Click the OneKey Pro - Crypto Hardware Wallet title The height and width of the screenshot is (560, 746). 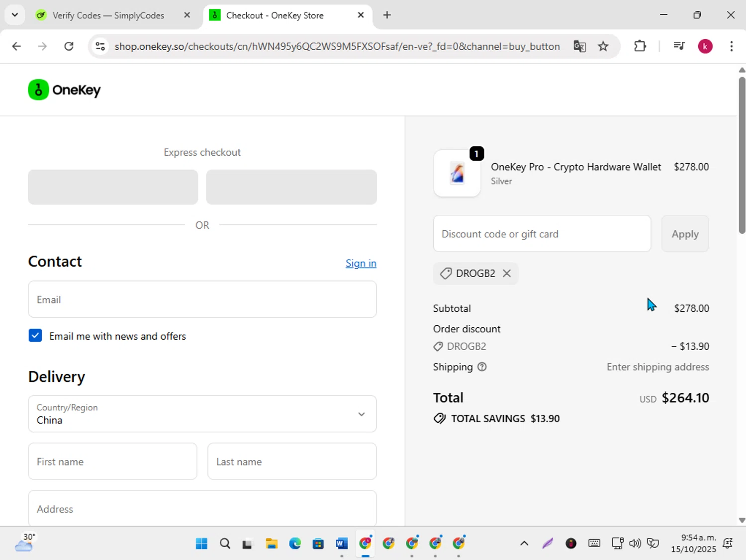tap(576, 167)
